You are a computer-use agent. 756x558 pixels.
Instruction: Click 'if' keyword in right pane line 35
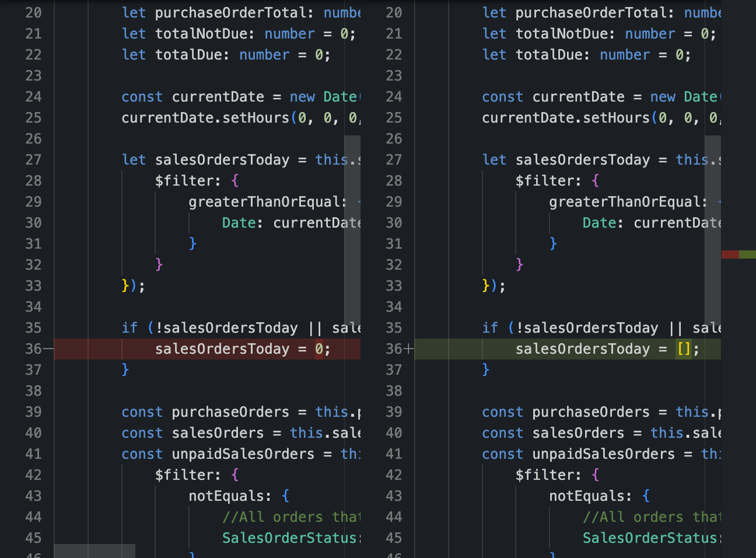click(490, 328)
